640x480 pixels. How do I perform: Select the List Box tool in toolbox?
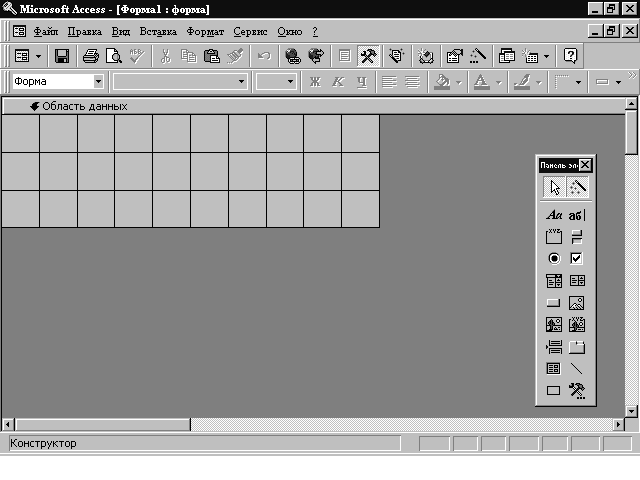(577, 281)
